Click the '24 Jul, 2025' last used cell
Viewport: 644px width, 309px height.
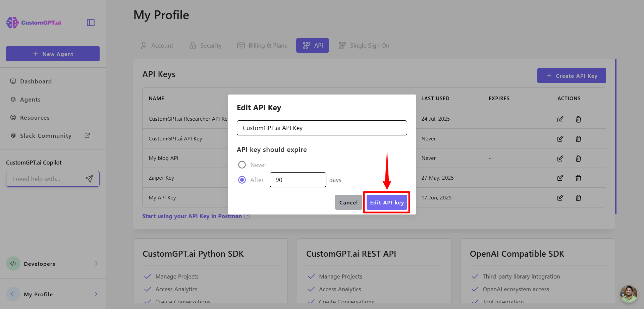[435, 119]
